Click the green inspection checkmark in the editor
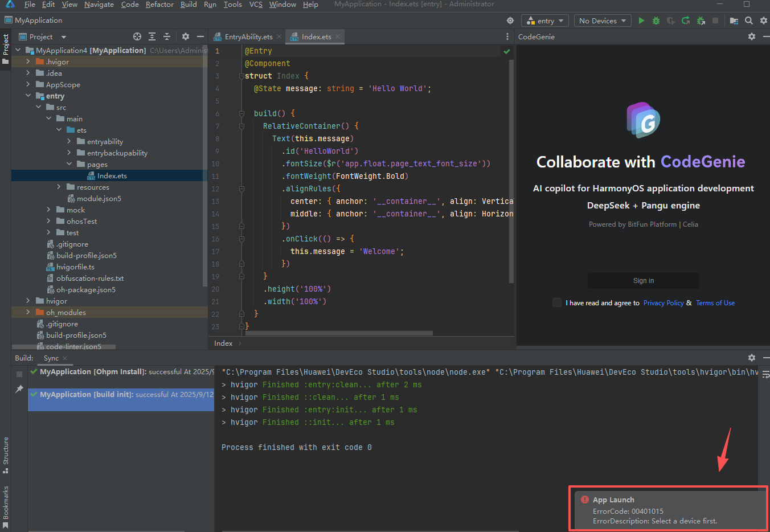This screenshot has height=532, width=770. pos(506,51)
